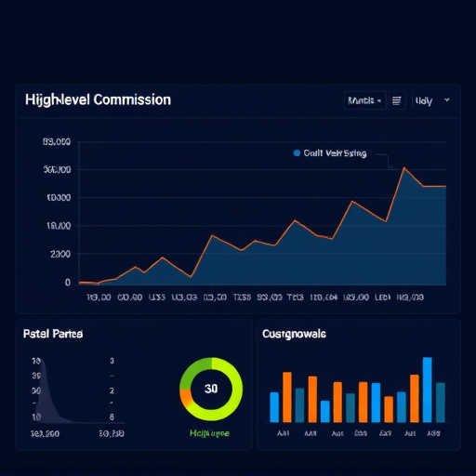Click the blue legend dot of Oalt Velr Bsing
Image resolution: width=476 pixels, height=476 pixels.
tap(297, 153)
